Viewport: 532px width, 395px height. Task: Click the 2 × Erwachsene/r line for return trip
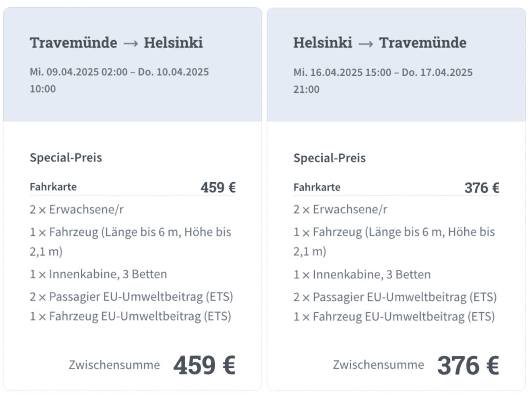point(340,209)
